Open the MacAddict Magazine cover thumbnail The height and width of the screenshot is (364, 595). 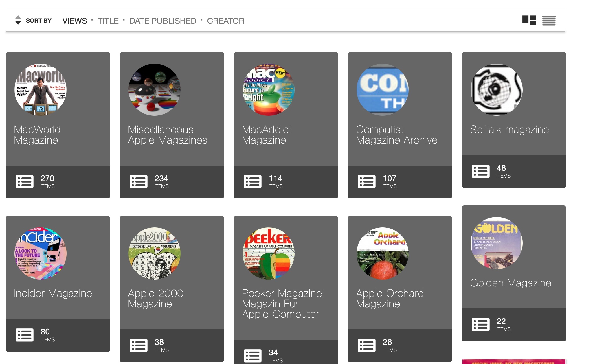point(269,90)
